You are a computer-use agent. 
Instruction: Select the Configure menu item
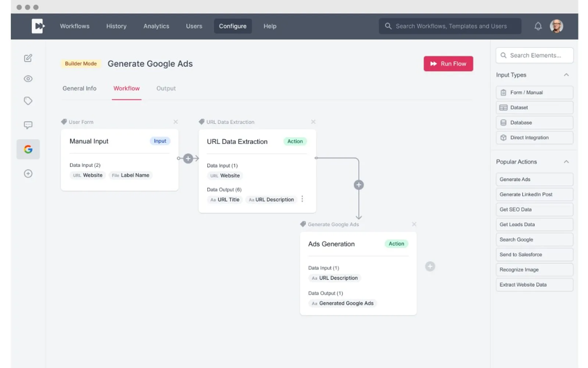click(233, 26)
